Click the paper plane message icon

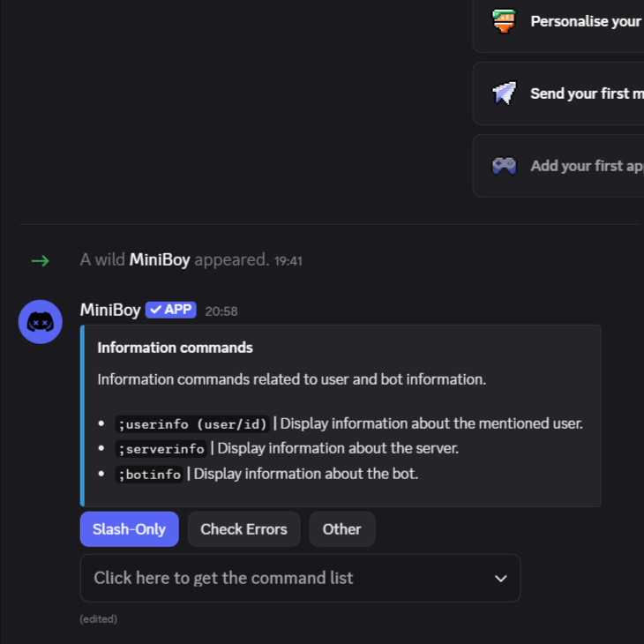pyautogui.click(x=504, y=94)
